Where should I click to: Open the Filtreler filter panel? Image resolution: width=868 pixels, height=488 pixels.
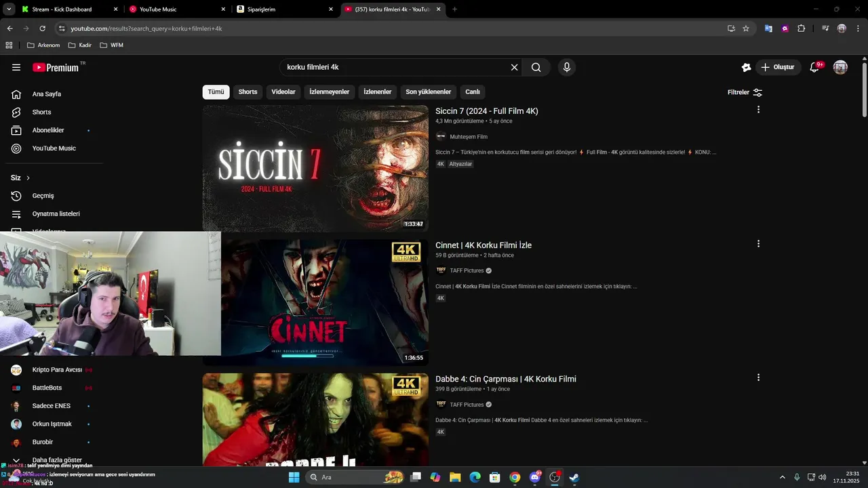click(745, 92)
